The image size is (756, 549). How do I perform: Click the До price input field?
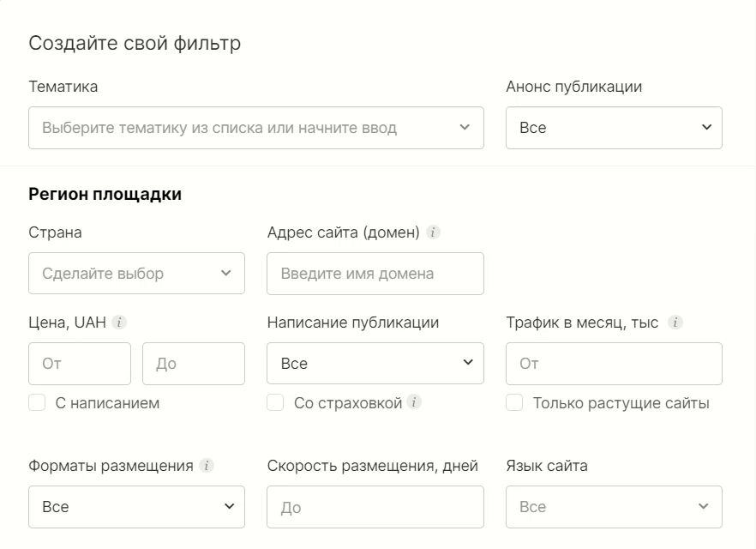coord(194,363)
